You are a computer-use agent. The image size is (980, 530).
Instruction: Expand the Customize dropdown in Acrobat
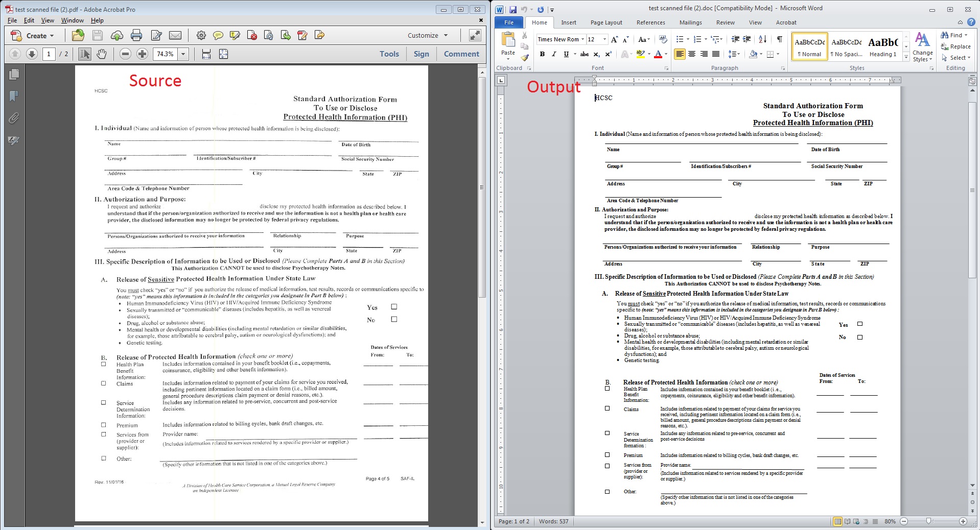coord(446,36)
